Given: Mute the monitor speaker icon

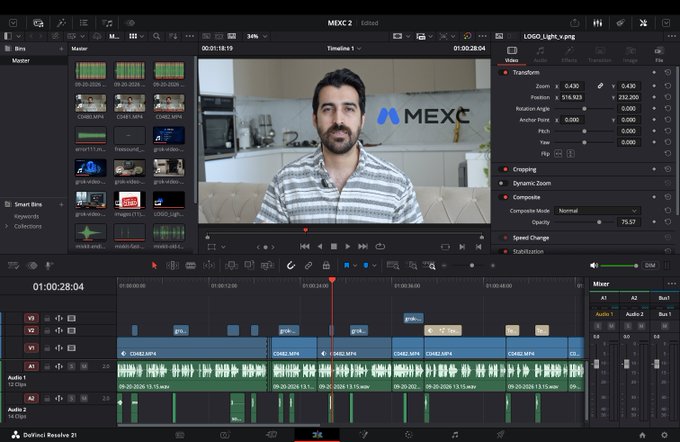Looking at the screenshot, I should pos(594,265).
